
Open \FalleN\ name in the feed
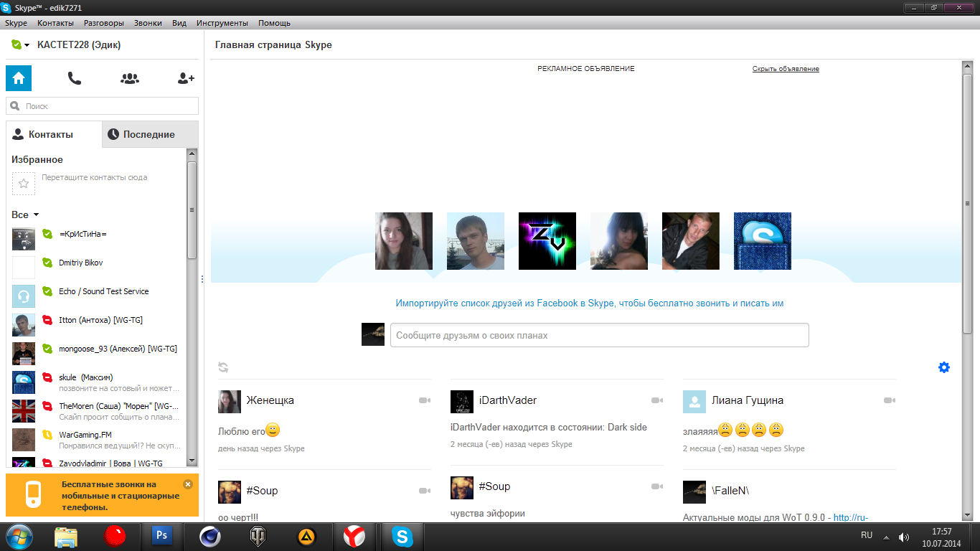[x=730, y=491]
